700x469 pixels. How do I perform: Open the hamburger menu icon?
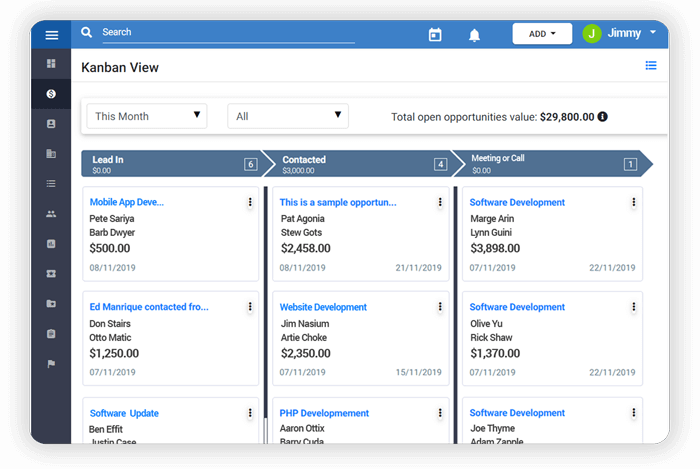[x=51, y=35]
